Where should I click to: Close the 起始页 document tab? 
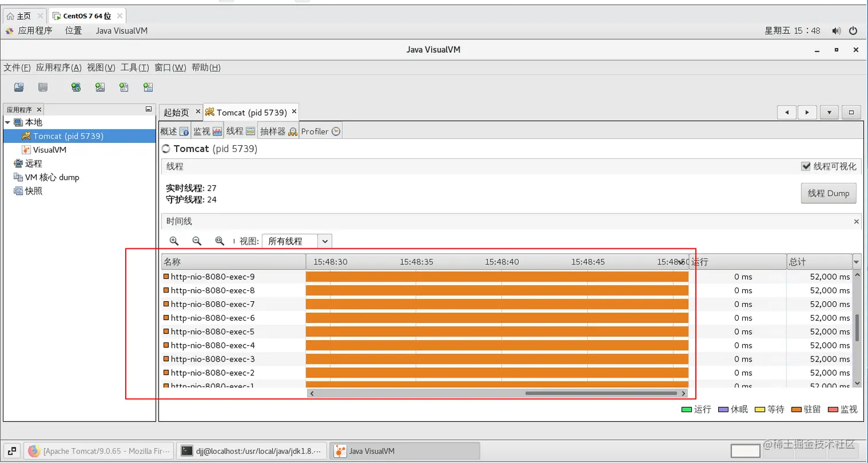coord(198,111)
